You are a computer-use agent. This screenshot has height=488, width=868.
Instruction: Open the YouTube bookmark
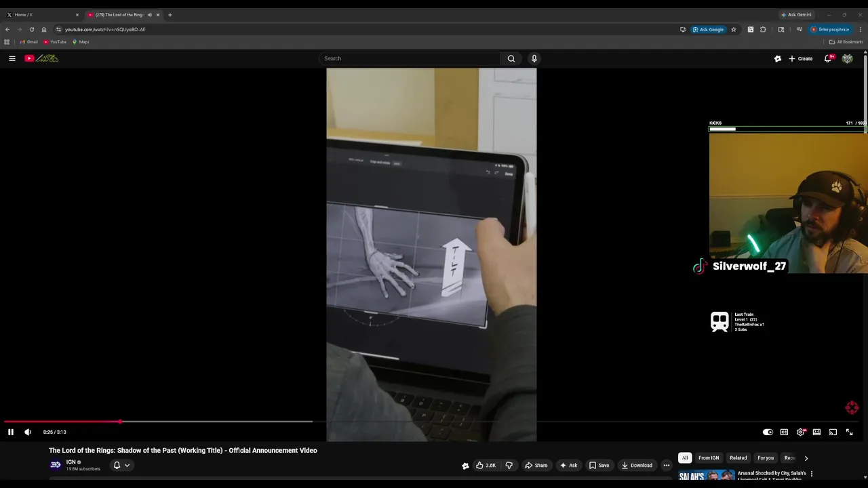(x=55, y=42)
